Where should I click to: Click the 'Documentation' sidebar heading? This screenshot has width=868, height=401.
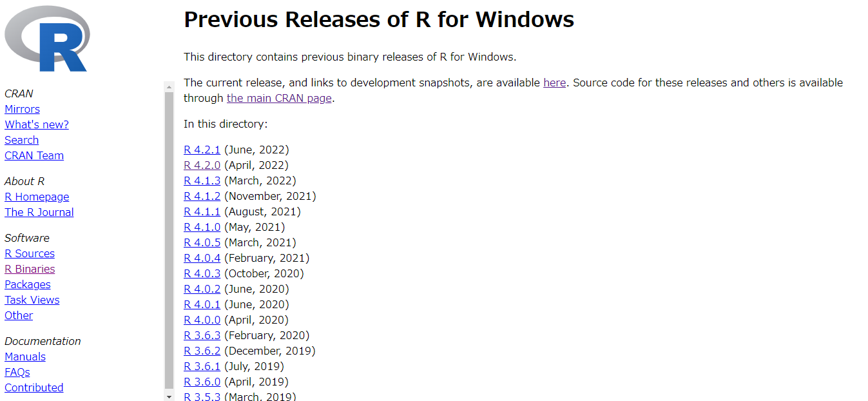43,341
